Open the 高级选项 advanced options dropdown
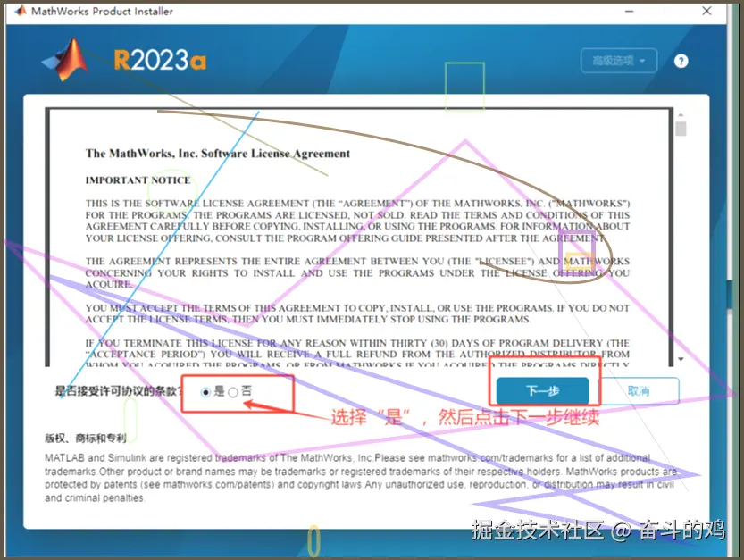The image size is (744, 560). (619, 61)
